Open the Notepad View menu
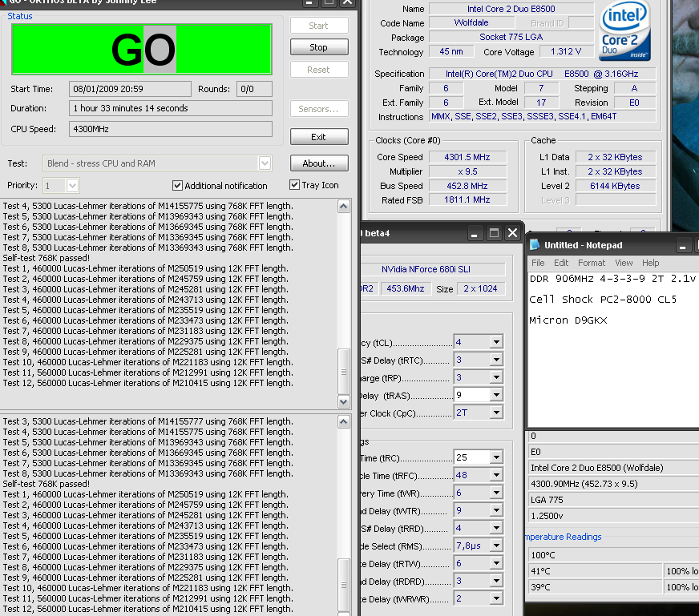Screen dimensions: 699x616 [x=624, y=263]
